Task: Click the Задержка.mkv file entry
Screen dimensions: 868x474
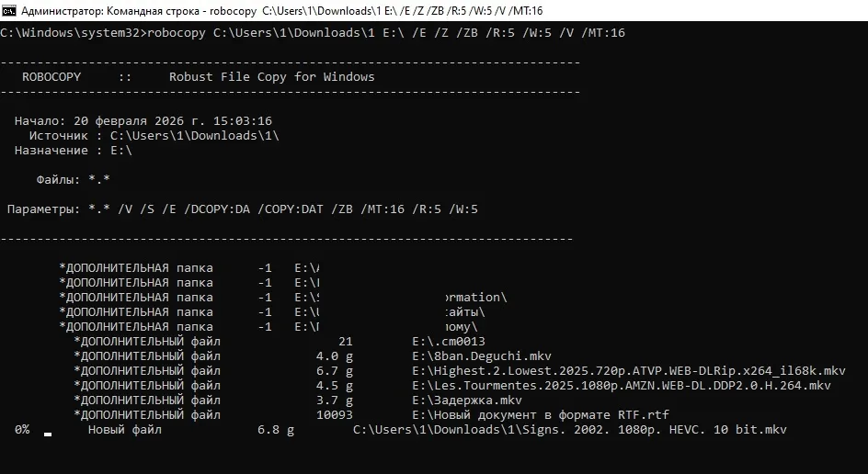Action: coord(467,401)
